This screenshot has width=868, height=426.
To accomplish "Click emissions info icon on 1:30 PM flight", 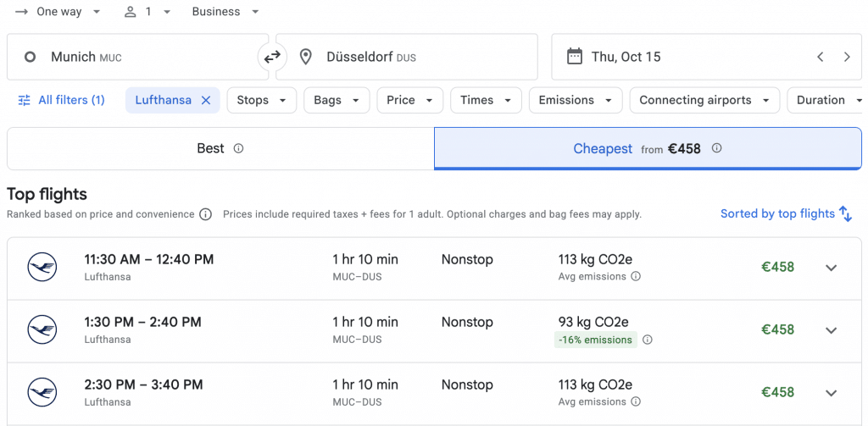I will 647,340.
